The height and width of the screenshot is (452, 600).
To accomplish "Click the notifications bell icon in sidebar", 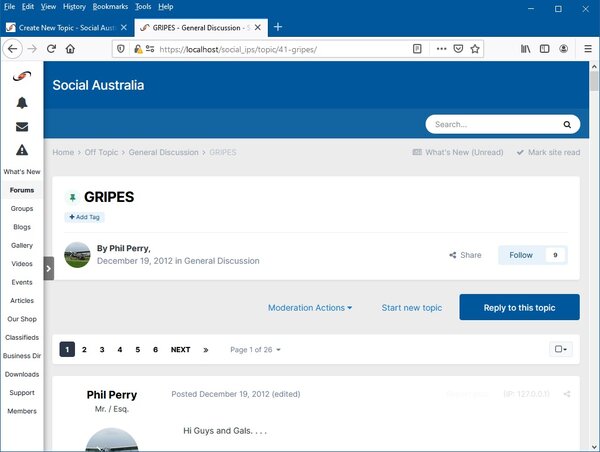I will point(21,102).
